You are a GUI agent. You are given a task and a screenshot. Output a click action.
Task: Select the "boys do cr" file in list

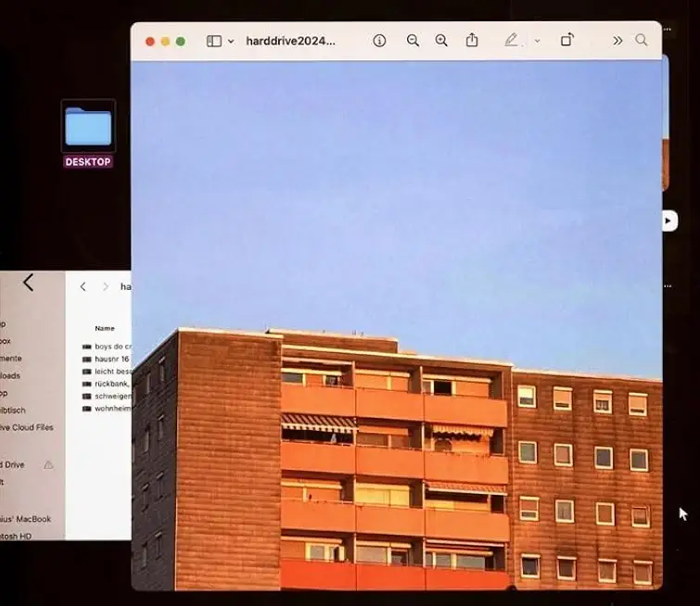click(113, 347)
